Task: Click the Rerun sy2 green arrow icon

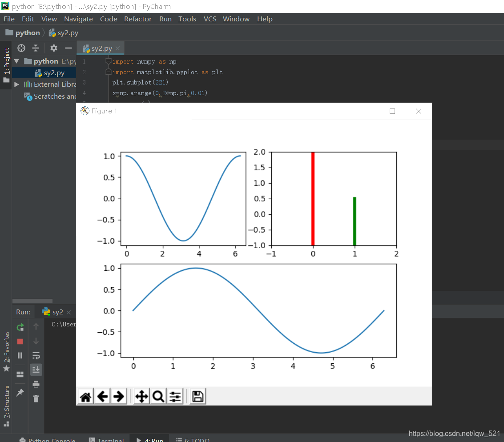Action: 20,327
